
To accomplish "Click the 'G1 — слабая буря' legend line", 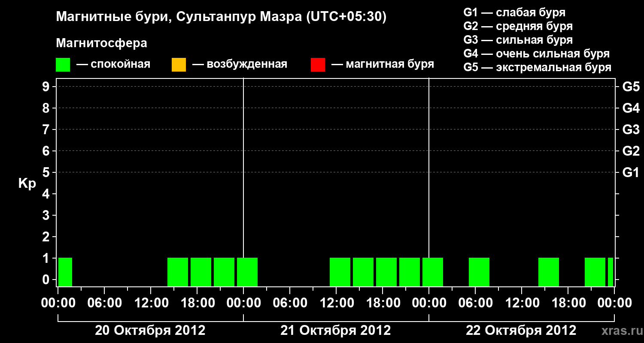I will pyautogui.click(x=514, y=12).
